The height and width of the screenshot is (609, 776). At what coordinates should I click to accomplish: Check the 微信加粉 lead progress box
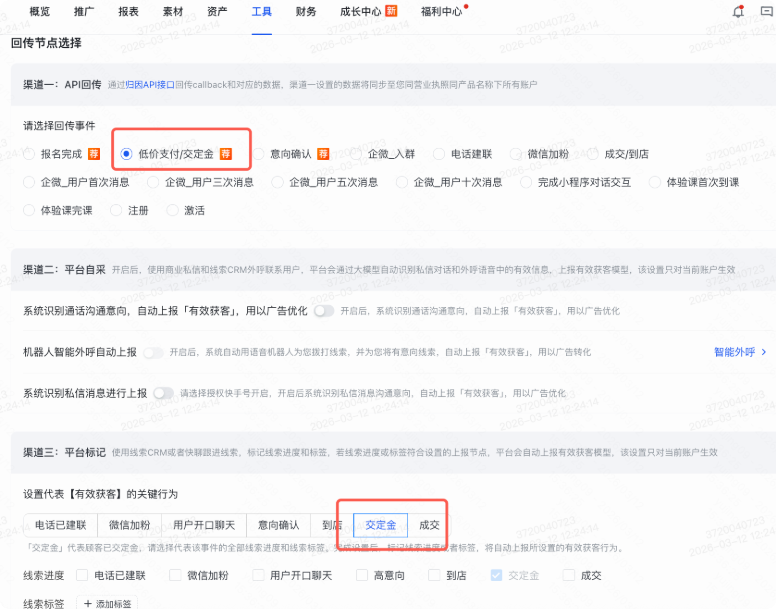point(175,575)
